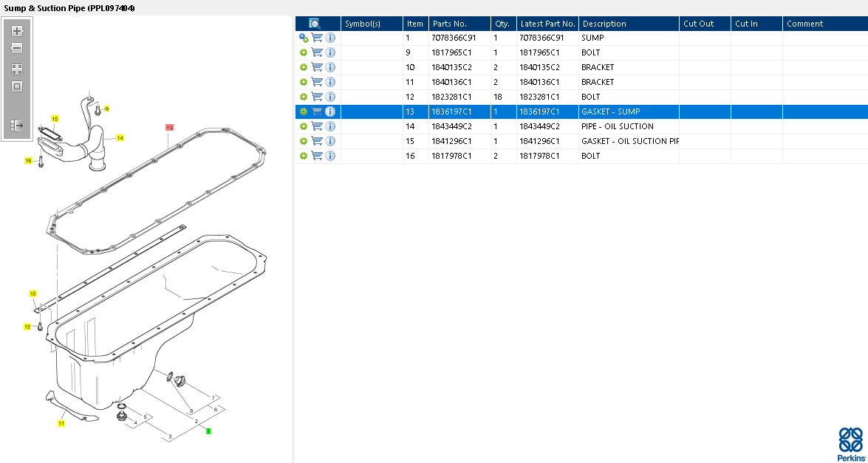868x463 pixels.
Task: Add SUMP item 1 to cart
Action: [x=317, y=38]
